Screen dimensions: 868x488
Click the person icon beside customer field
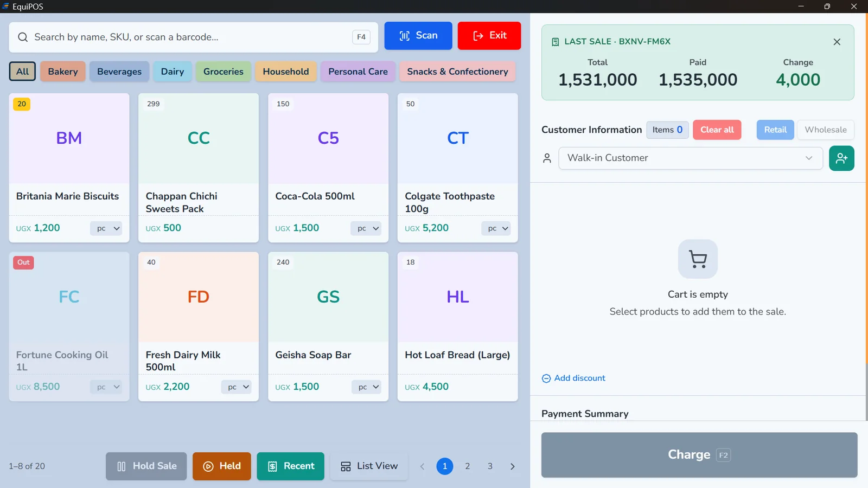coord(547,158)
